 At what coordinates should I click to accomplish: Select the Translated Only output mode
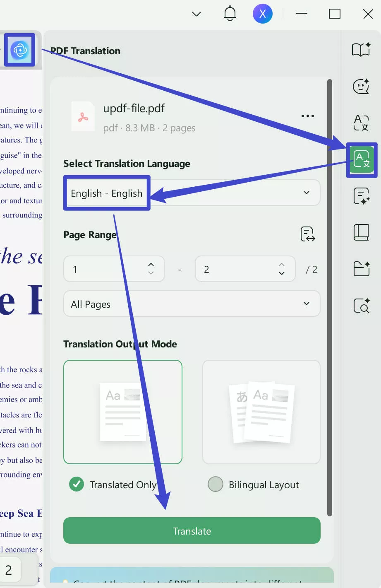[76, 484]
